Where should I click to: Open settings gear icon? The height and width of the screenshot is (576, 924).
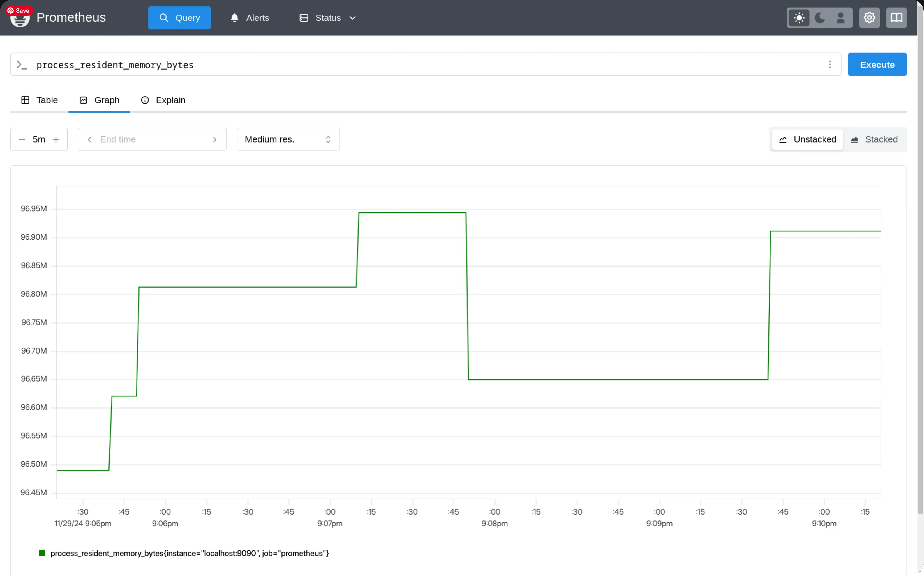click(x=869, y=18)
